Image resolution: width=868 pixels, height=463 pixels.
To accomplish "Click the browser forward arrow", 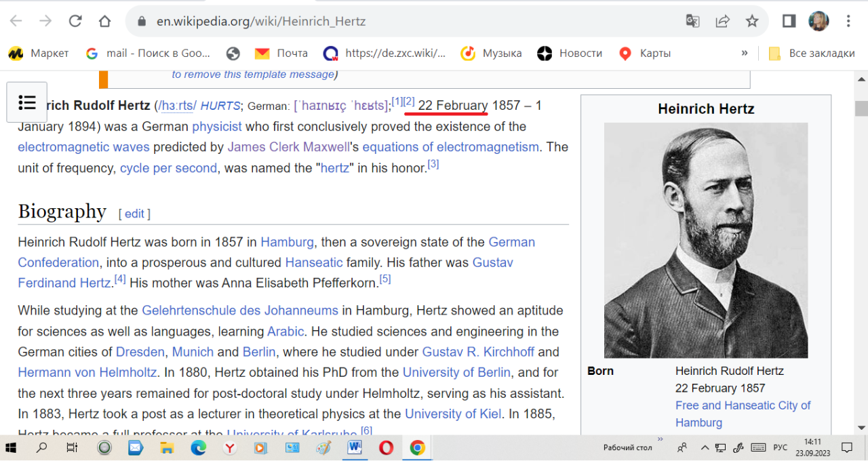I will tap(45, 21).
